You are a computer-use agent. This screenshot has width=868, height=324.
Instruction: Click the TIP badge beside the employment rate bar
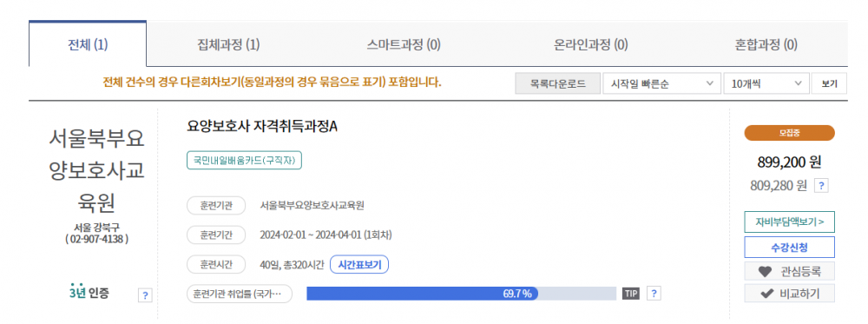[x=630, y=294]
